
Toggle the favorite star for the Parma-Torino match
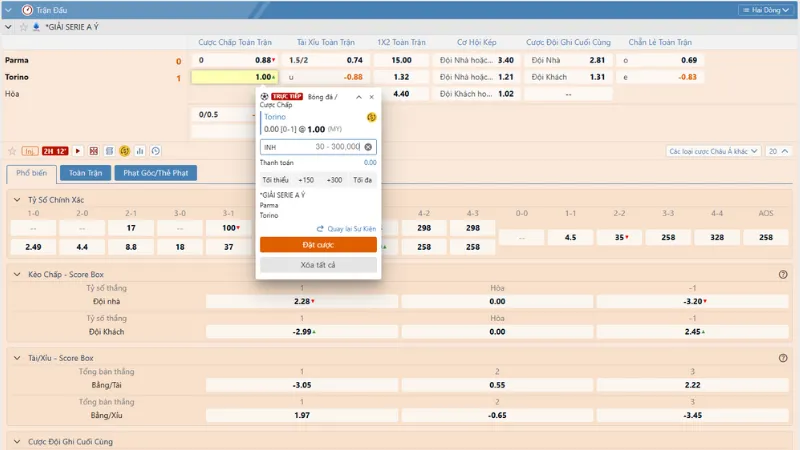[12, 151]
